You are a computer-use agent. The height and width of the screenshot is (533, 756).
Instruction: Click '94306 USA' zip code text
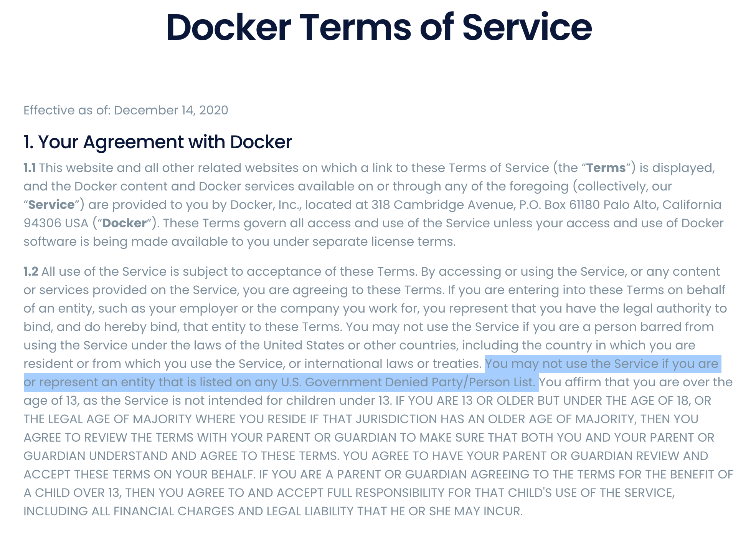[x=56, y=223]
